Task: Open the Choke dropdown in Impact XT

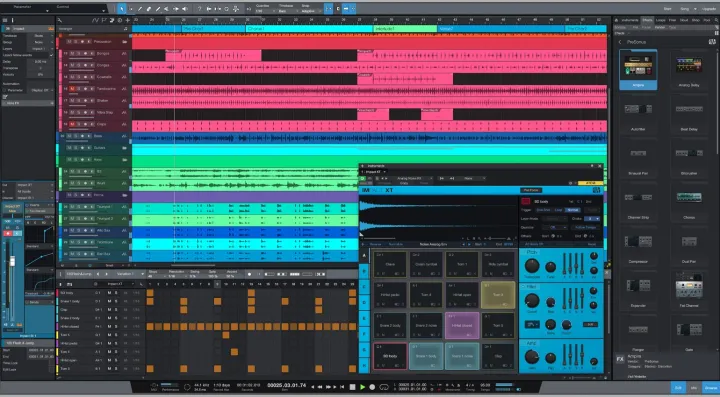Action: tap(591, 219)
